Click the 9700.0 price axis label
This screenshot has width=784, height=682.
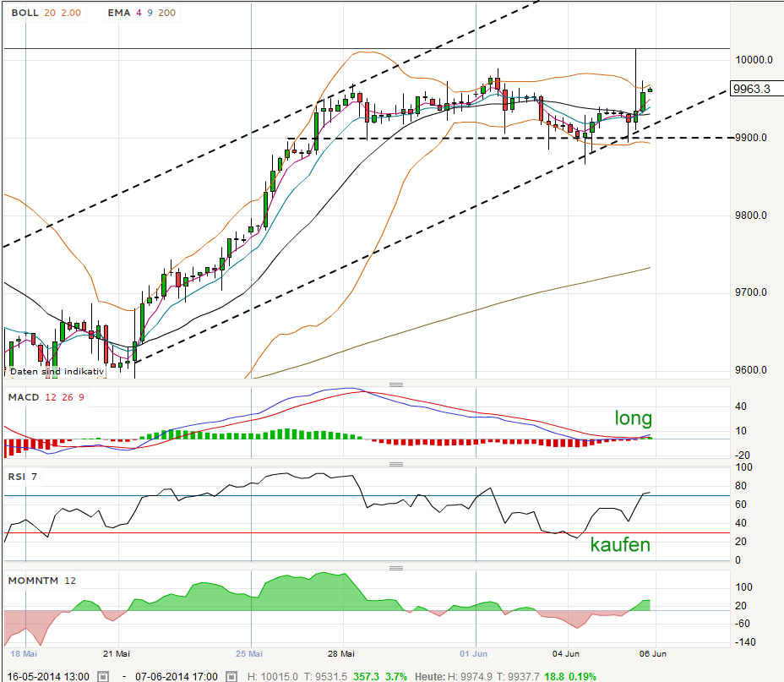pyautogui.click(x=751, y=292)
